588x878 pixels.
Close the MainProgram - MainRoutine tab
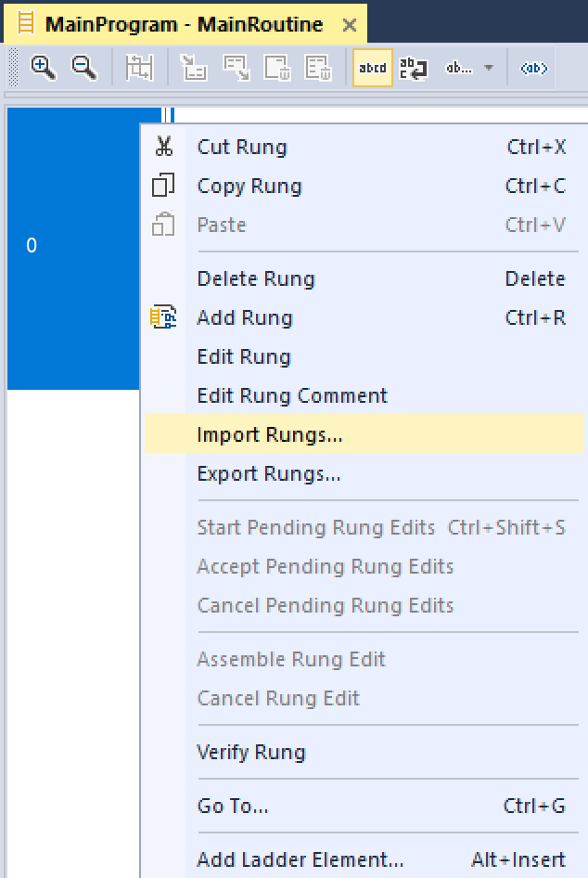click(349, 25)
